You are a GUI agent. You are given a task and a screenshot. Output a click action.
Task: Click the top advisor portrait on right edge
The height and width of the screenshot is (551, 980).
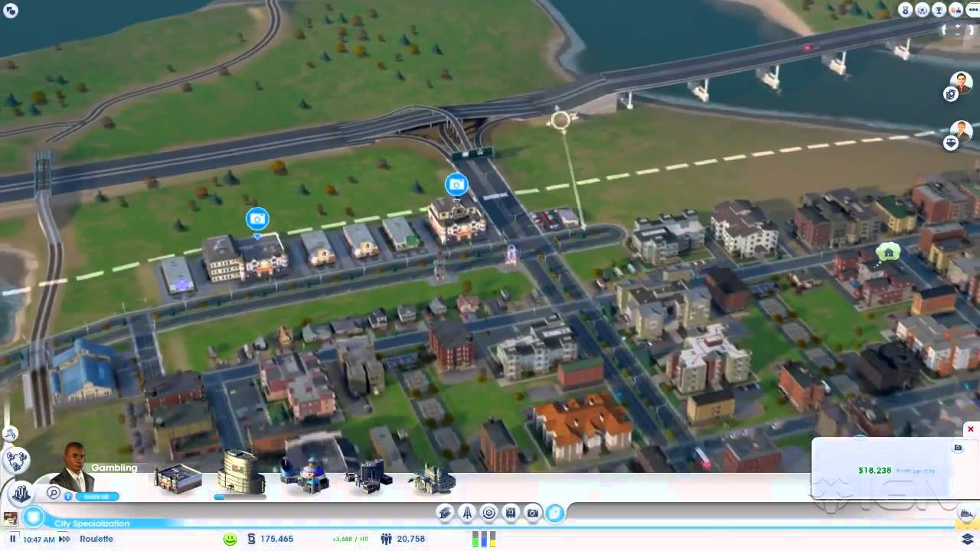click(961, 82)
